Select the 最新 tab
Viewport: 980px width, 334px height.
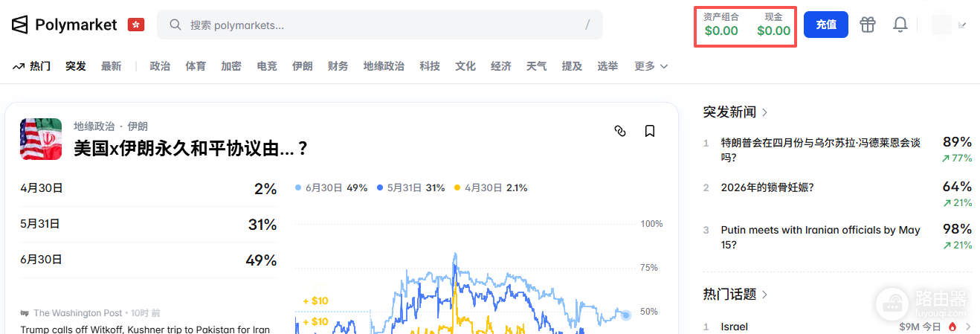pos(112,66)
